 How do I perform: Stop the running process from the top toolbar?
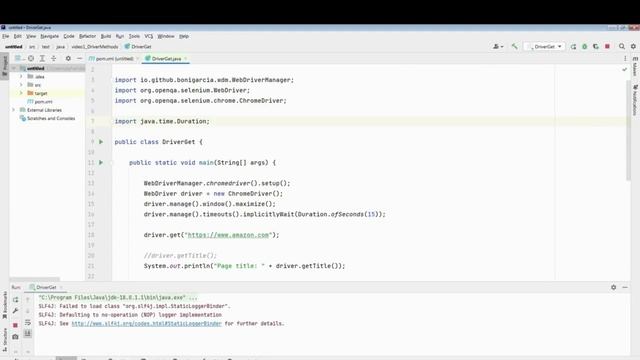pos(607,47)
